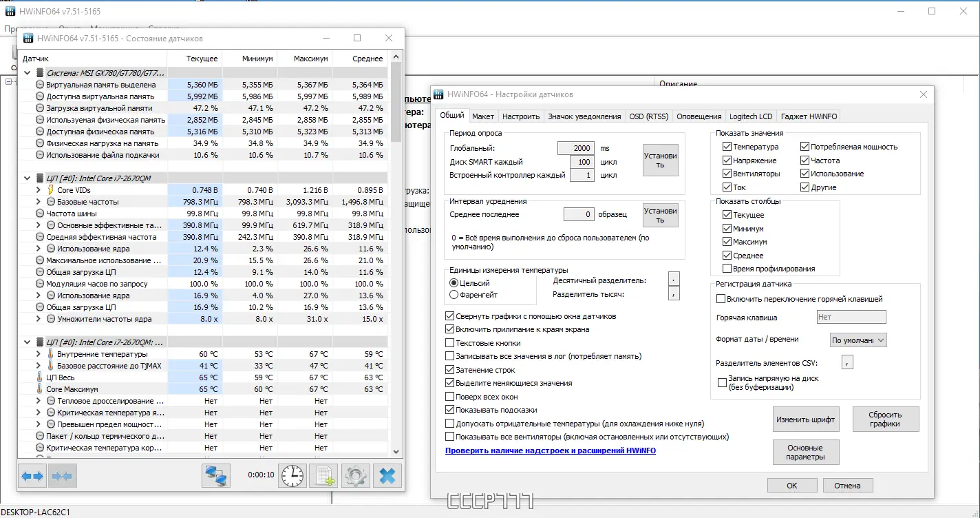Toggle the Вентиляторы checkbox
The width and height of the screenshot is (980, 518).
coord(727,174)
